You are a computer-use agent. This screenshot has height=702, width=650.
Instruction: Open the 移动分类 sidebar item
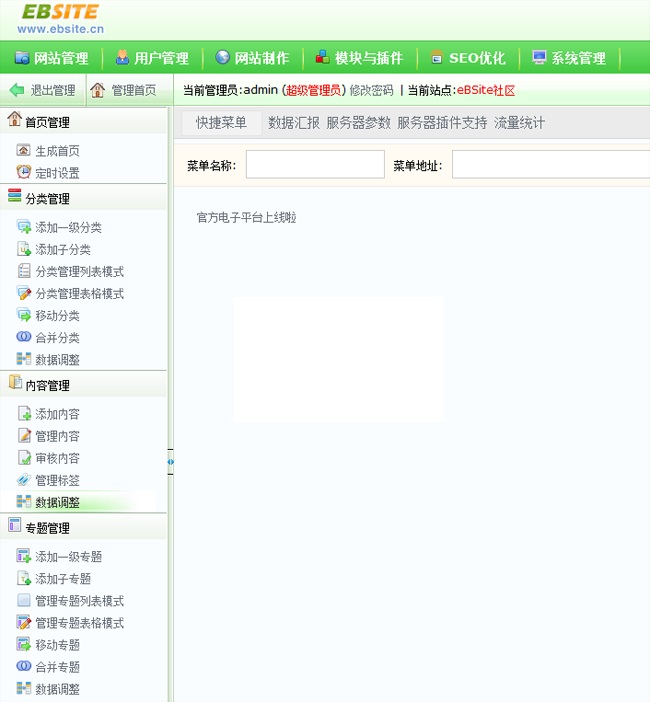57,316
